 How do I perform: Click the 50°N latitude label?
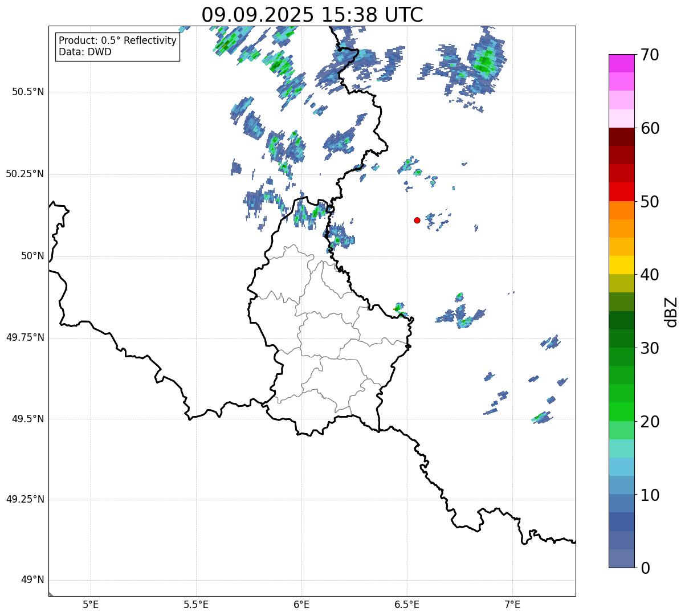tap(32, 256)
